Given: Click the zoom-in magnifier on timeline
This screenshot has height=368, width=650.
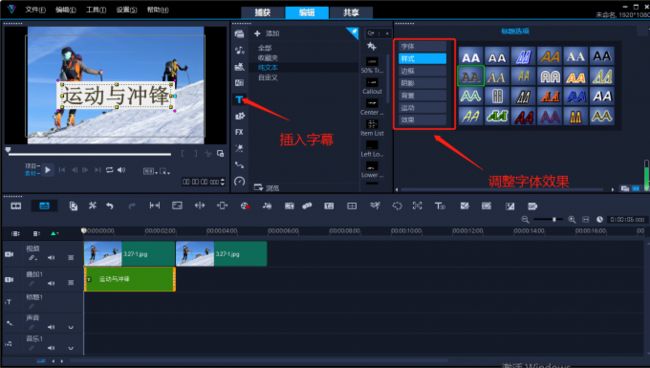Looking at the screenshot, I should pyautogui.click(x=572, y=219).
